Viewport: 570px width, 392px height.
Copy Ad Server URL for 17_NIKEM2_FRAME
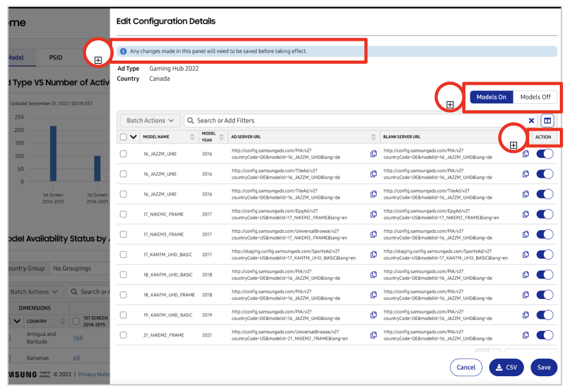(x=374, y=214)
